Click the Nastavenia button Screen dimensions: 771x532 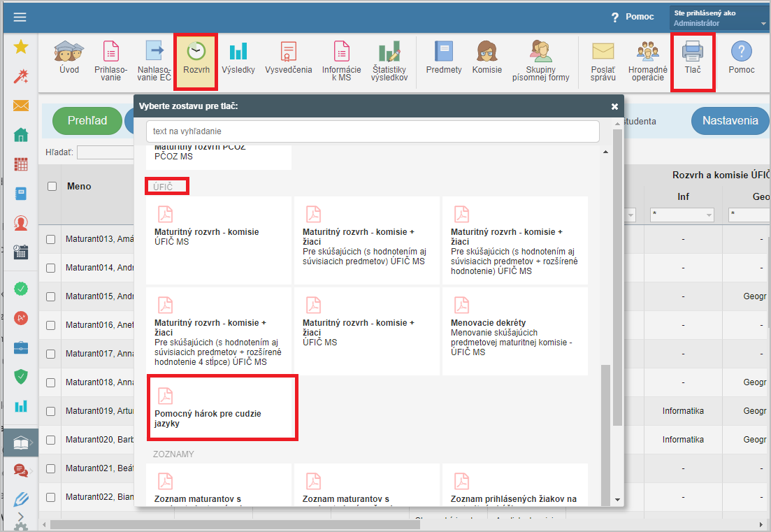point(730,121)
